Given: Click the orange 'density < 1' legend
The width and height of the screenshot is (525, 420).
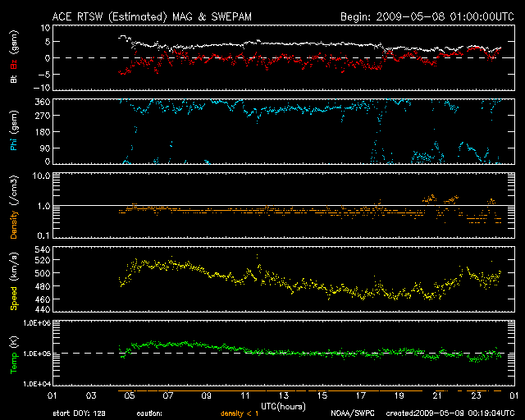Looking at the screenshot, I should tap(240, 413).
